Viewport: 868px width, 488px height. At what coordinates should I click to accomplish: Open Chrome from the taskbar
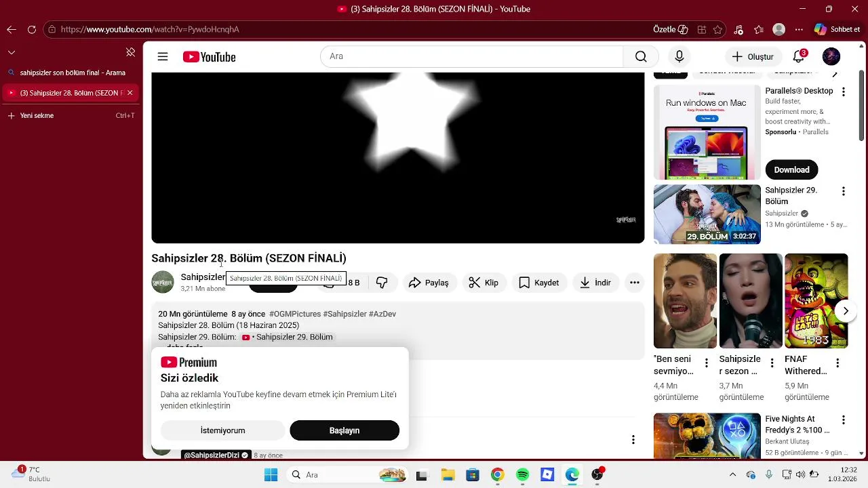498,475
